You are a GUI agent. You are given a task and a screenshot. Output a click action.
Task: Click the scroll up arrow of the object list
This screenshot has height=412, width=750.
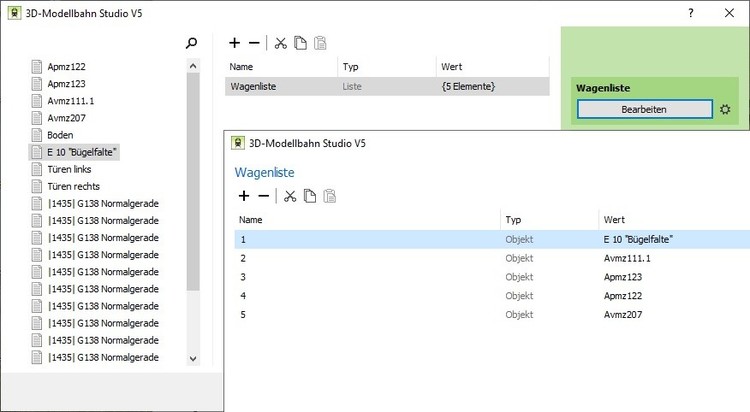[193, 66]
